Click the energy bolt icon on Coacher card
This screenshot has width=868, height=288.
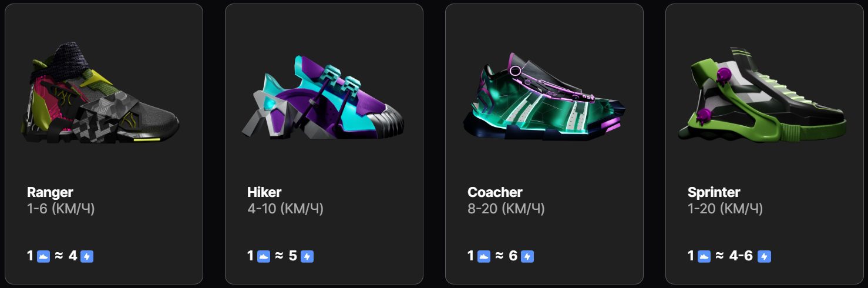[x=527, y=256]
